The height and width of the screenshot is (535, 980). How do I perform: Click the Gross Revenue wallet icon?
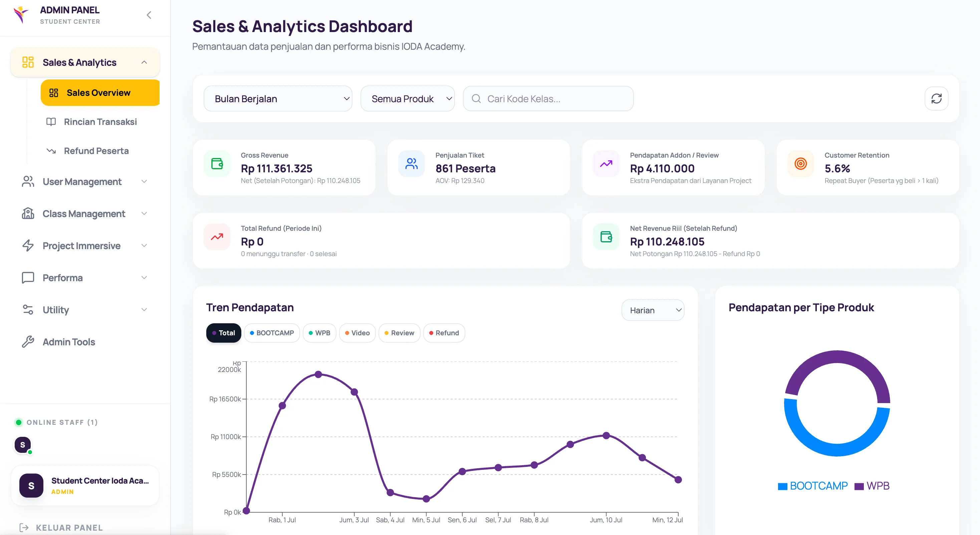point(217,164)
